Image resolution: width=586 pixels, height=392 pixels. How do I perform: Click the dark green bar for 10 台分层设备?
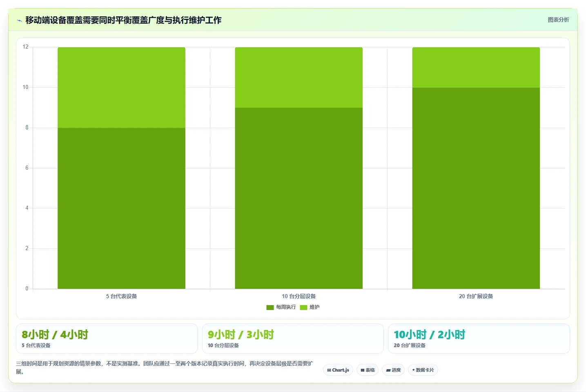click(x=299, y=198)
